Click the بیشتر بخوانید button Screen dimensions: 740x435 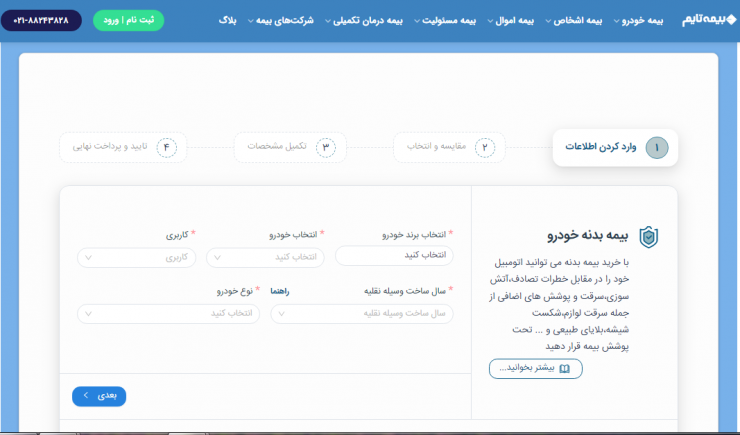(x=536, y=368)
